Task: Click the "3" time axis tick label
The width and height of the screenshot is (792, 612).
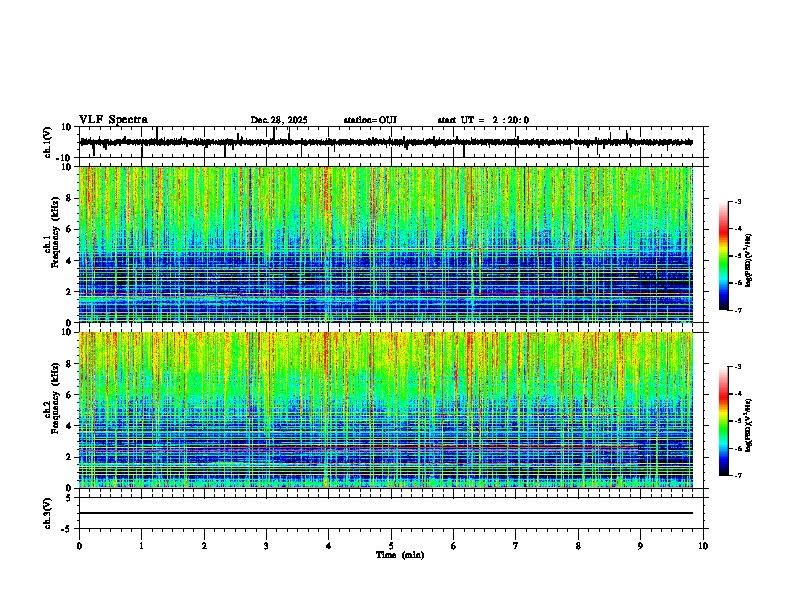Action: (x=266, y=546)
